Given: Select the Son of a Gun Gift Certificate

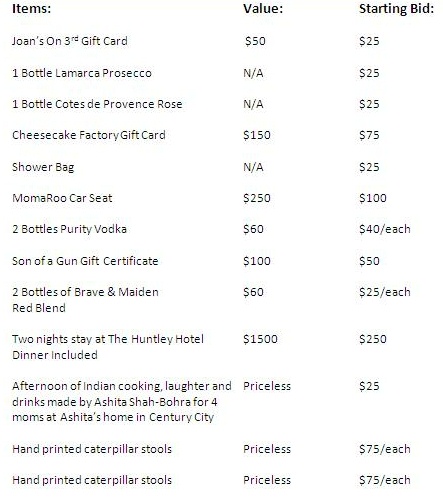Looking at the screenshot, I should [x=85, y=261].
